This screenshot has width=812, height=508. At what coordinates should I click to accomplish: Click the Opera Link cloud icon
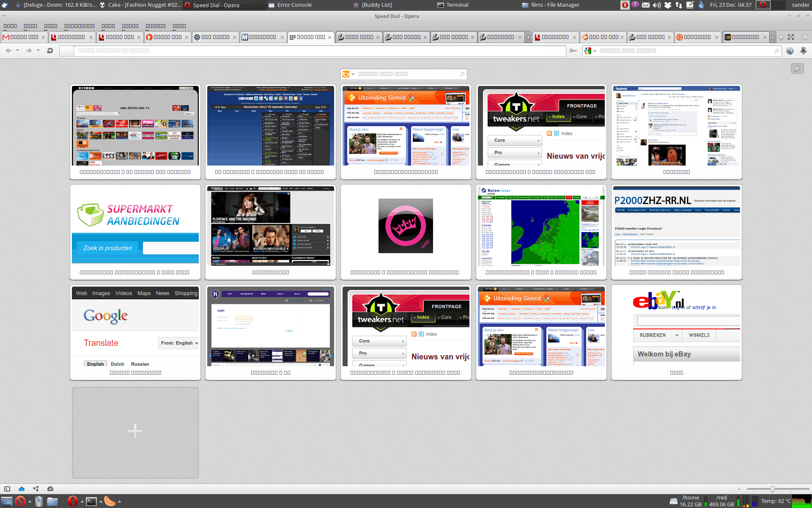click(x=22, y=489)
